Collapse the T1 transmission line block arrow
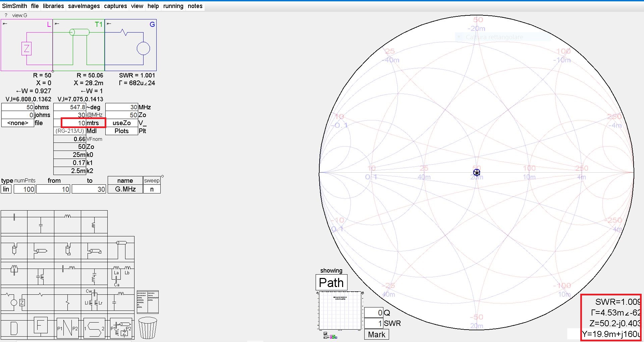Screen dimensions: 644x342 [x=57, y=24]
